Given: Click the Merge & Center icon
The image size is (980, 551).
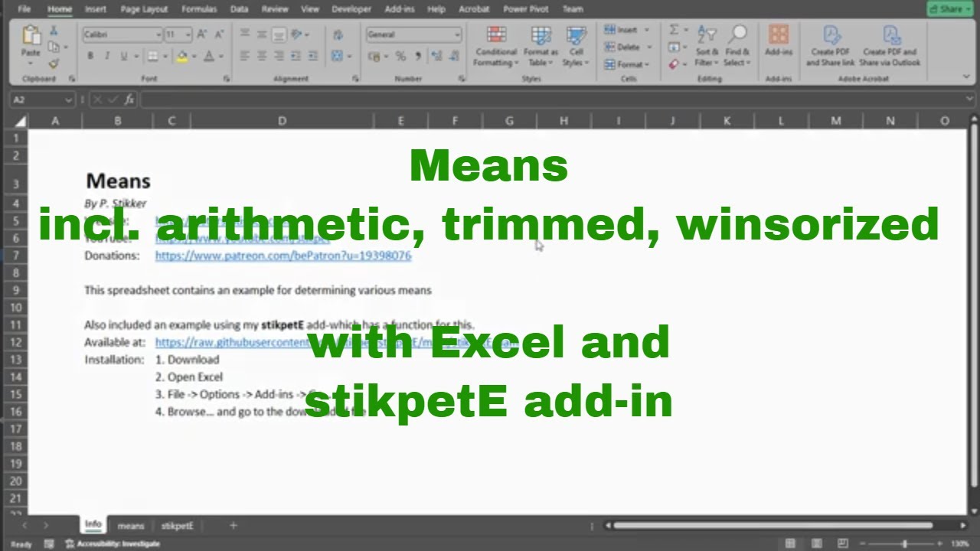Looking at the screenshot, I should click(x=338, y=57).
